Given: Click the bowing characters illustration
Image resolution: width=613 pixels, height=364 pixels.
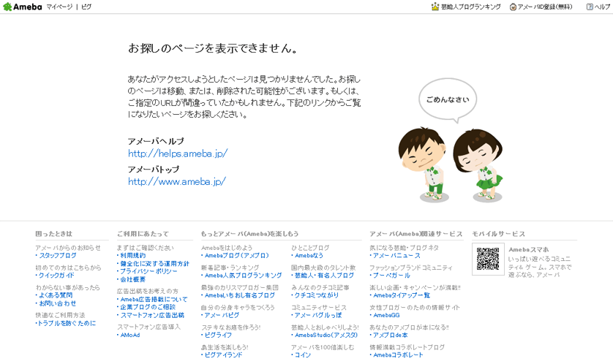Looking at the screenshot, I should click(x=451, y=164).
